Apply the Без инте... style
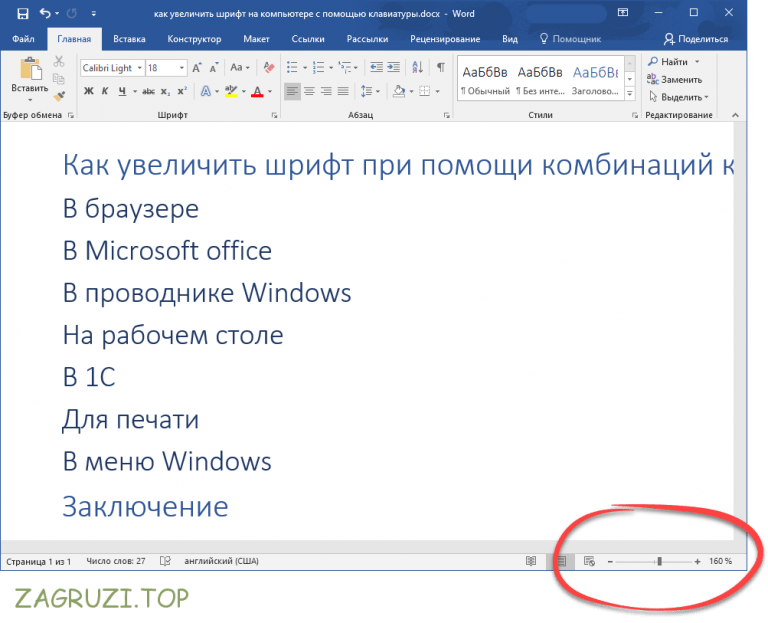 pos(540,80)
